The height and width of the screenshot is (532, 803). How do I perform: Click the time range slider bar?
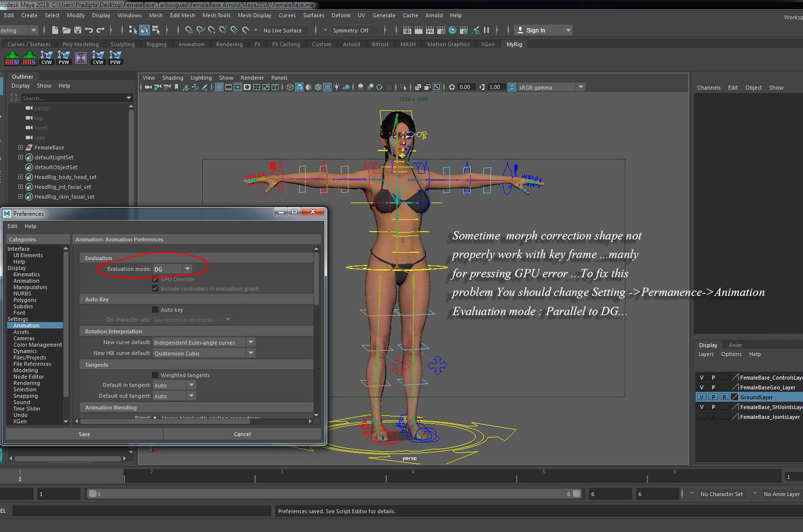(334, 494)
